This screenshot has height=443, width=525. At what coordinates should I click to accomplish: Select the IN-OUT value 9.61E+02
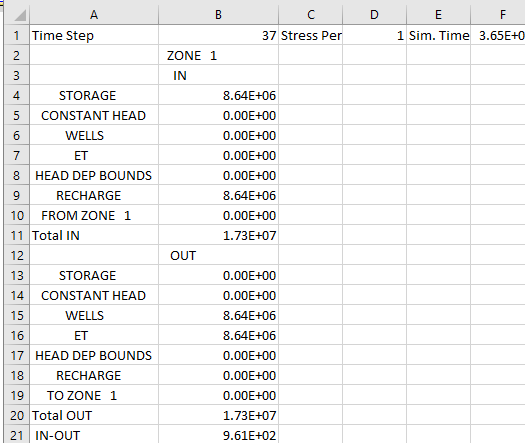click(x=218, y=435)
